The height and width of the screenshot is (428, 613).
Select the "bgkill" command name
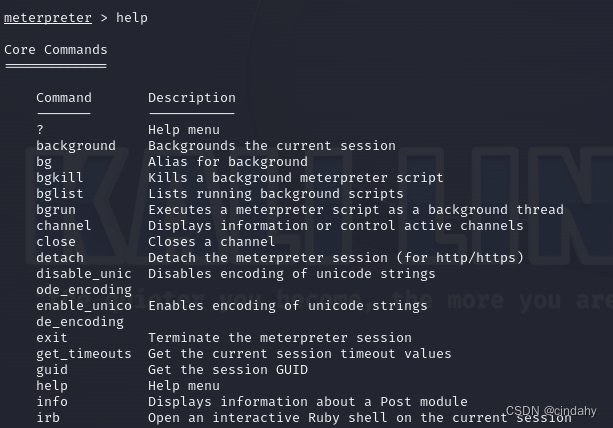[60, 177]
